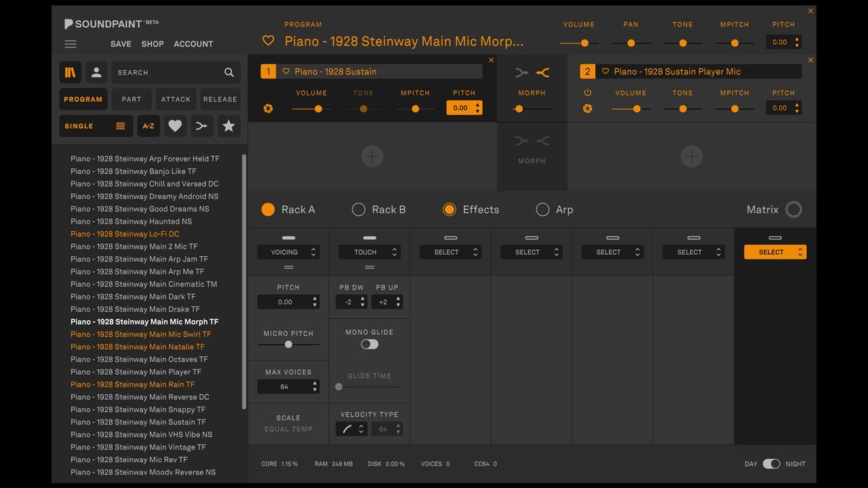Load Piano - 1928 Steinway Main Vintage TF
The width and height of the screenshot is (868, 488).
(x=138, y=447)
